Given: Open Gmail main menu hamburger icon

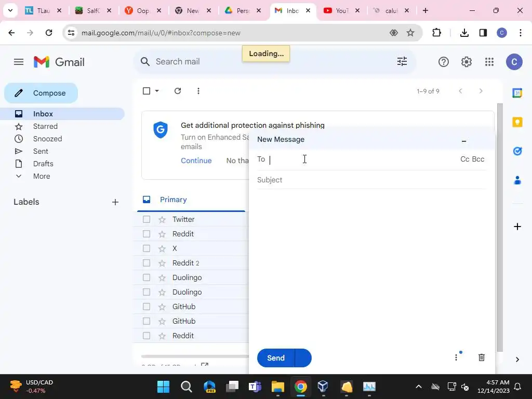Looking at the screenshot, I should (x=19, y=62).
